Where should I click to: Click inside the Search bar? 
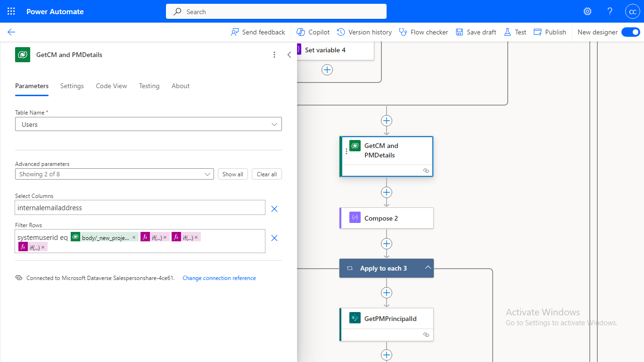276,11
